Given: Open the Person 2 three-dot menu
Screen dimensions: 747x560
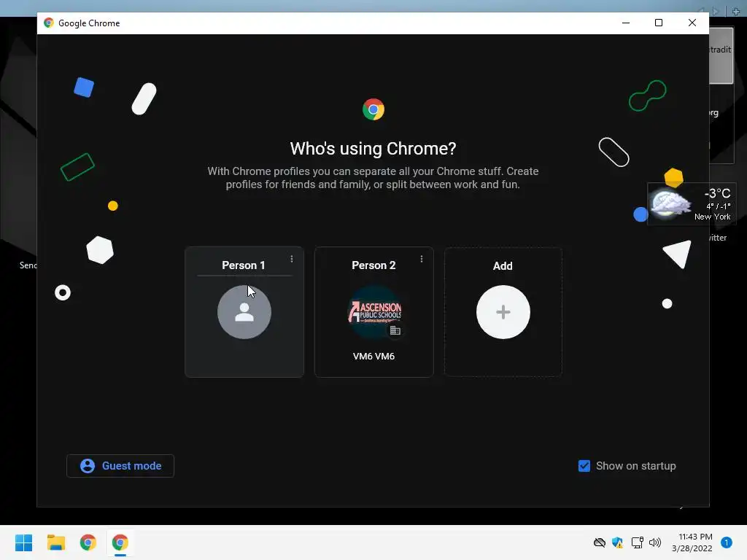Looking at the screenshot, I should point(421,259).
